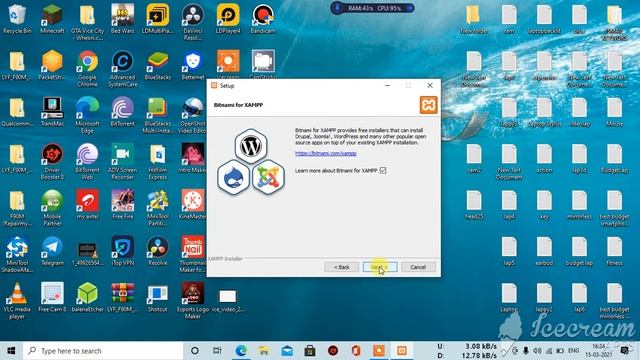This screenshot has width=640, height=360.
Task: Select the MiniTool Partition shortcut
Action: pyautogui.click(x=158, y=209)
